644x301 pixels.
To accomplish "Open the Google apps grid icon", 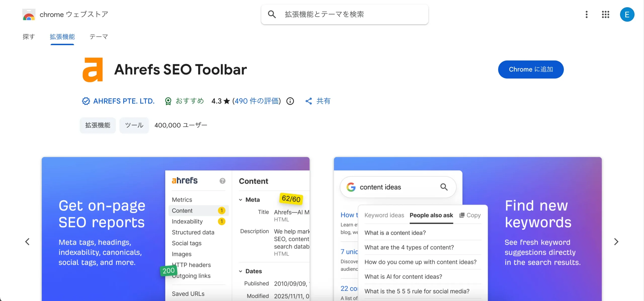I will 606,14.
